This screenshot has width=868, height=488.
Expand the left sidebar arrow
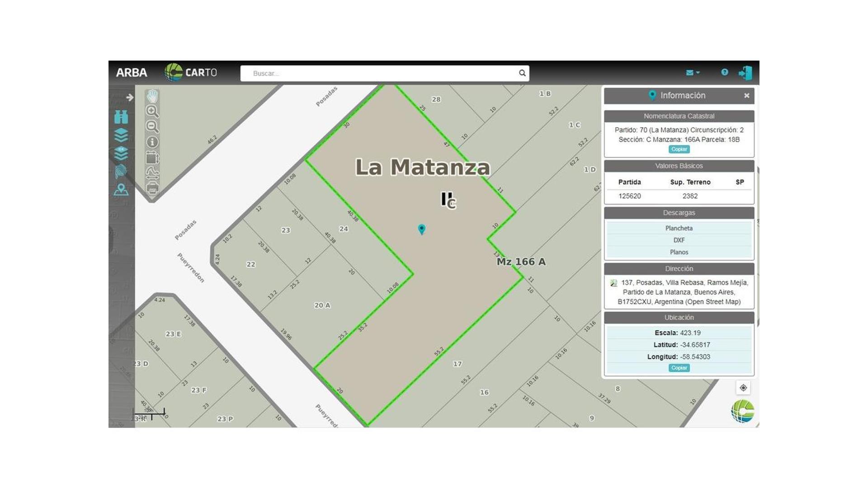click(x=130, y=97)
